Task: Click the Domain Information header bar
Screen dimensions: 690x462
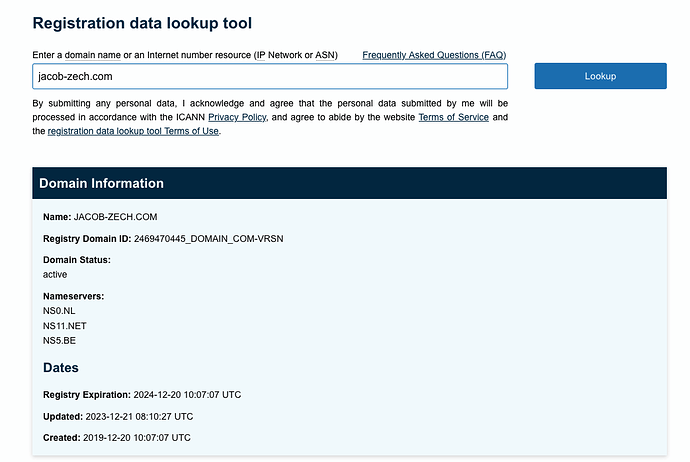Action: pos(349,183)
